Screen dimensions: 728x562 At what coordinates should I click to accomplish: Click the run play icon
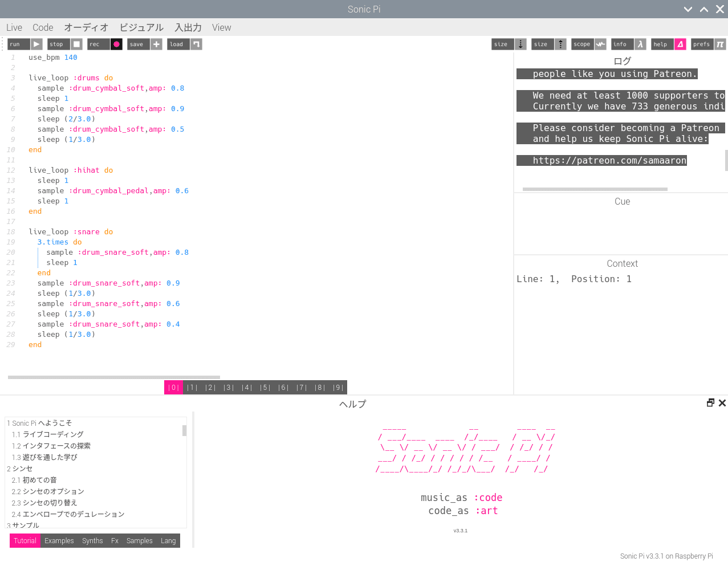pyautogui.click(x=36, y=44)
